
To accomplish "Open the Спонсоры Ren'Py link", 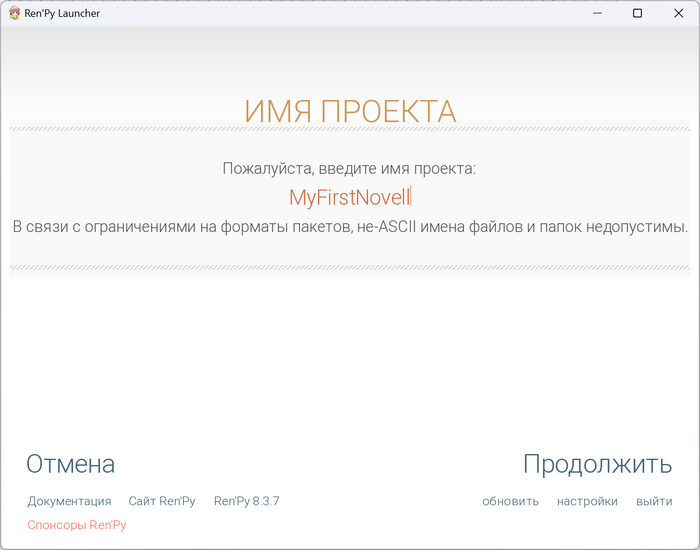I will [x=77, y=525].
